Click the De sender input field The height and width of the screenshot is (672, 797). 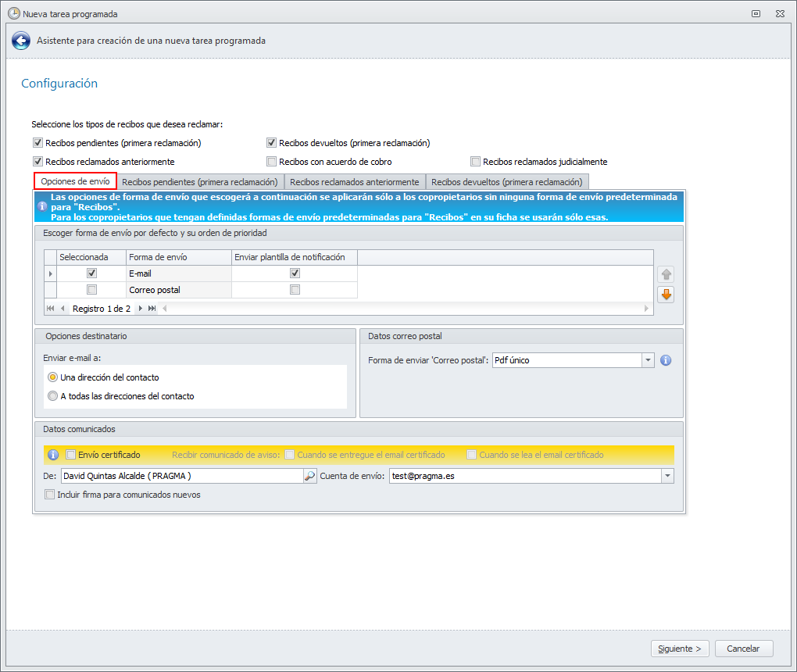(x=183, y=476)
